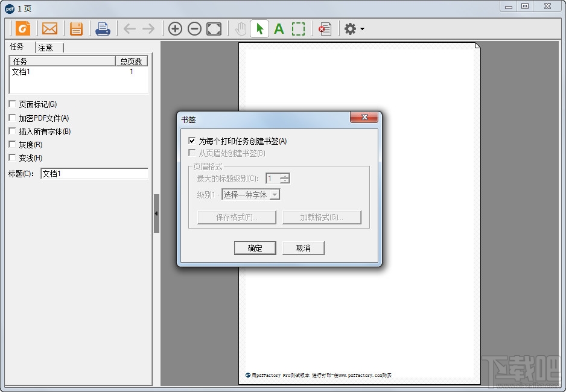Zoom in with the plus magnifier icon

point(175,28)
